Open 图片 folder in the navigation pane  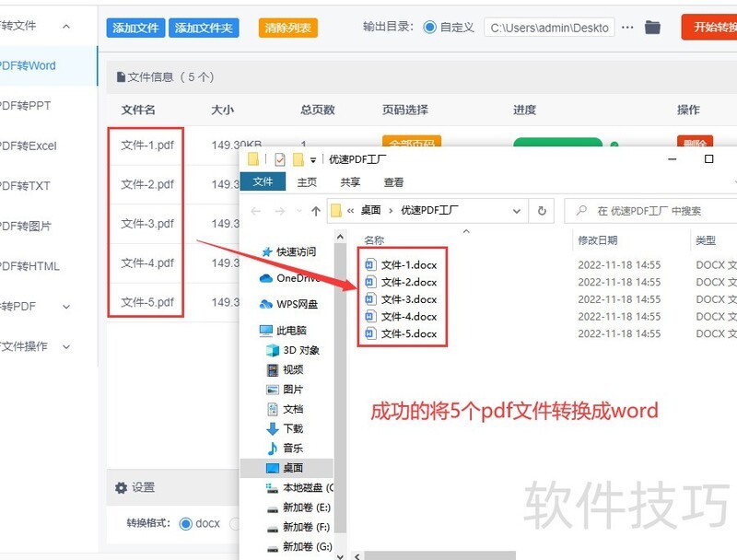pos(285,390)
